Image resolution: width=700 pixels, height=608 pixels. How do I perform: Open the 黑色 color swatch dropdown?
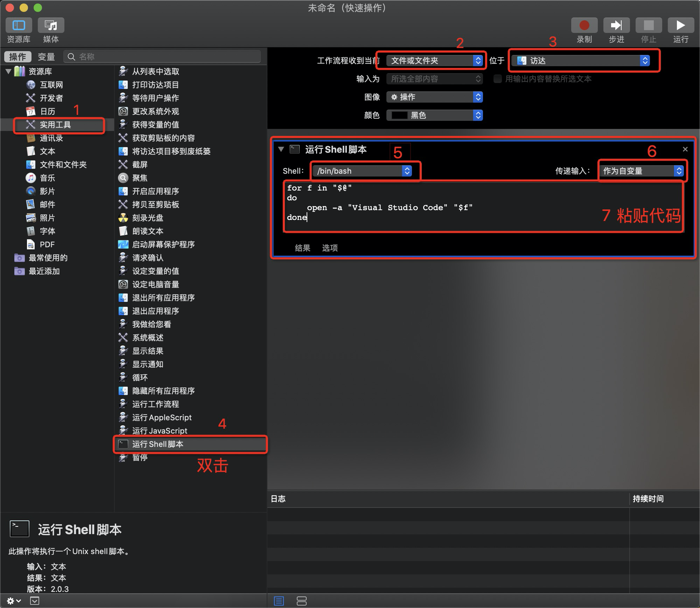(x=434, y=115)
